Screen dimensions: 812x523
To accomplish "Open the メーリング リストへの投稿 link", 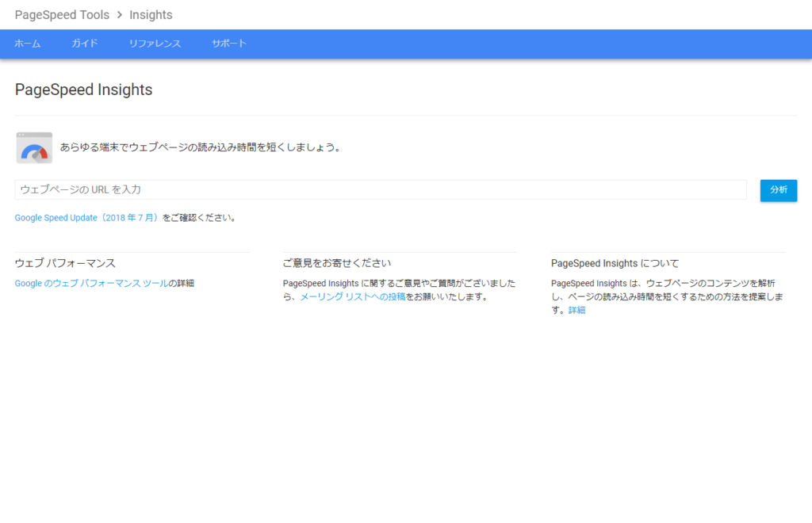I will pos(352,296).
